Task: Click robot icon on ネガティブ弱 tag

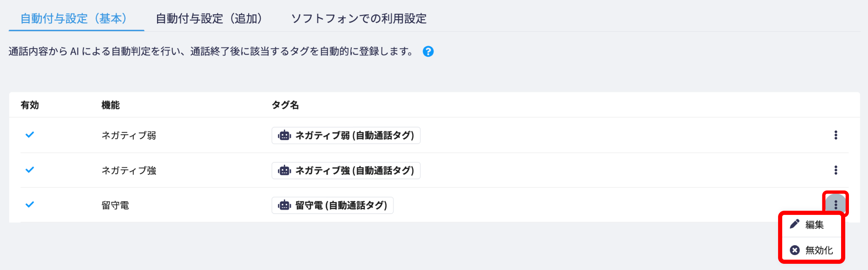Action: 284,135
